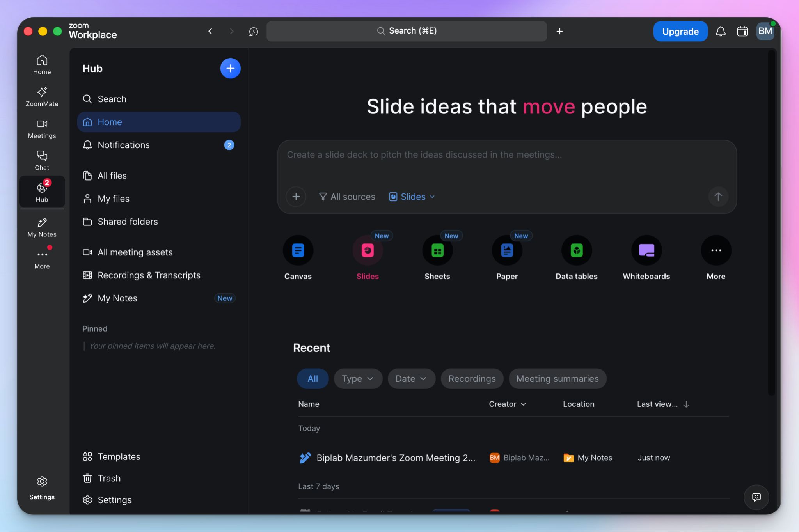
Task: Open Shared folders in Hub sidebar
Action: tap(159, 222)
